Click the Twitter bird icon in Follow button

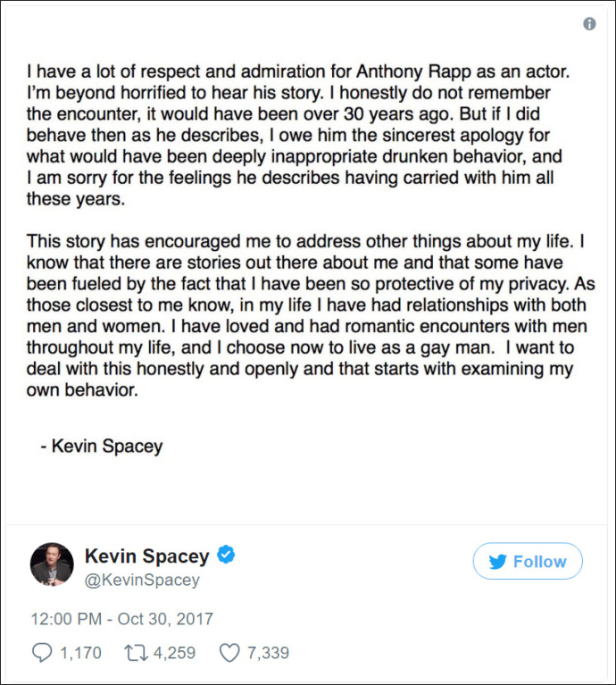[x=497, y=562]
